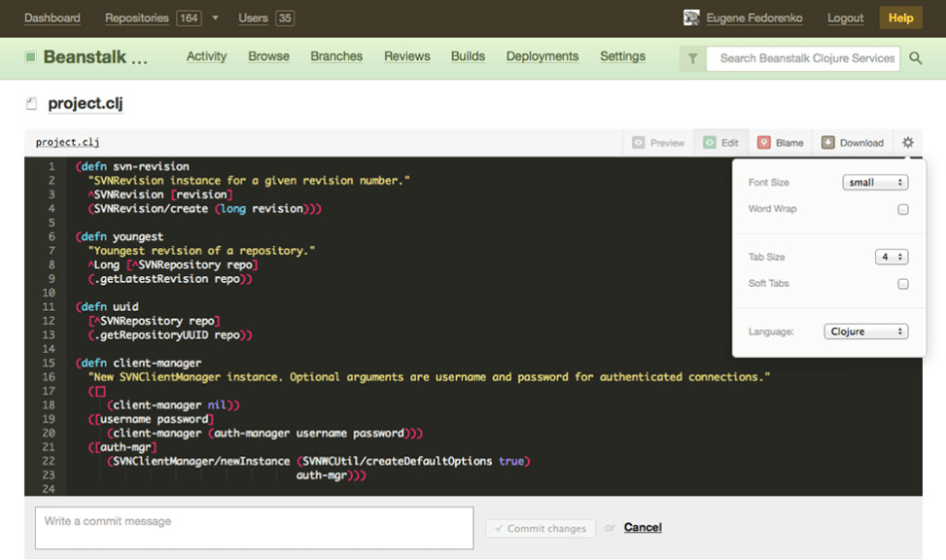The height and width of the screenshot is (560, 946).
Task: Click the commit message text box
Action: 254,528
